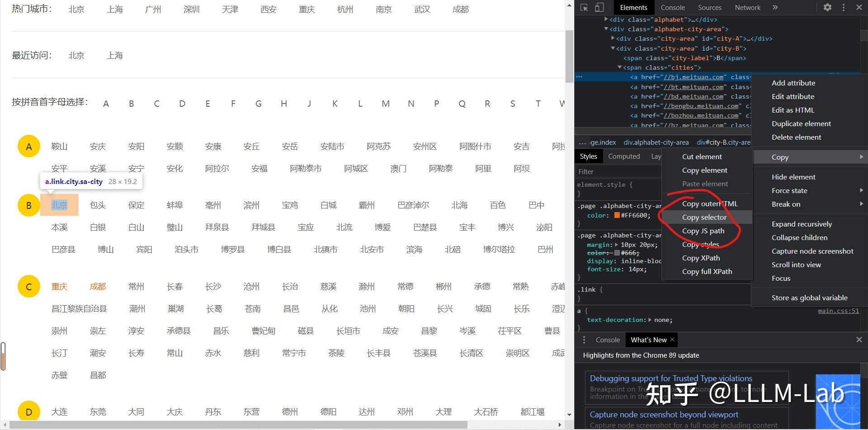The height and width of the screenshot is (430, 868).
Task: Choose Copy selector from Copy submenu
Action: 704,217
